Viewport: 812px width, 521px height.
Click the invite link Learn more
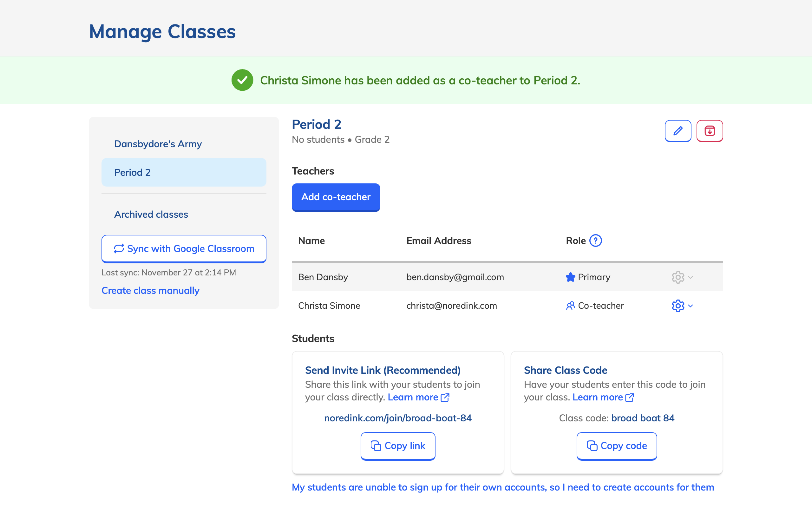[x=418, y=397]
